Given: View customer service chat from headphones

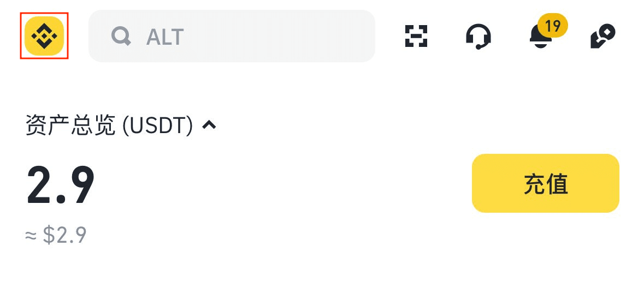Looking at the screenshot, I should pos(478,37).
